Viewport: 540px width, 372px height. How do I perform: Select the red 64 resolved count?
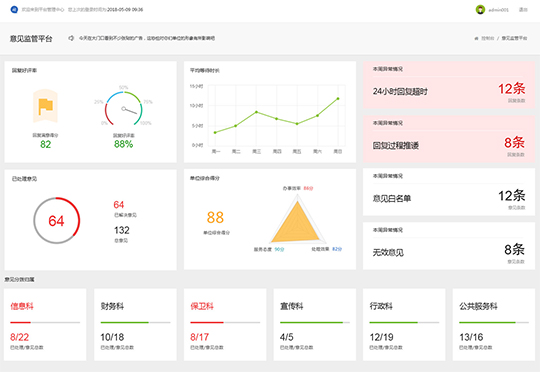coord(119,205)
